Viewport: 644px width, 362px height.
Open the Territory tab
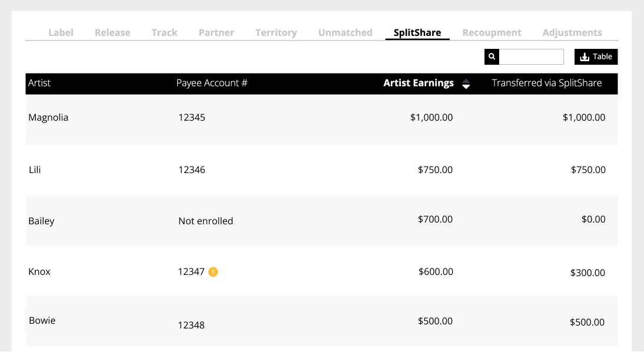276,32
